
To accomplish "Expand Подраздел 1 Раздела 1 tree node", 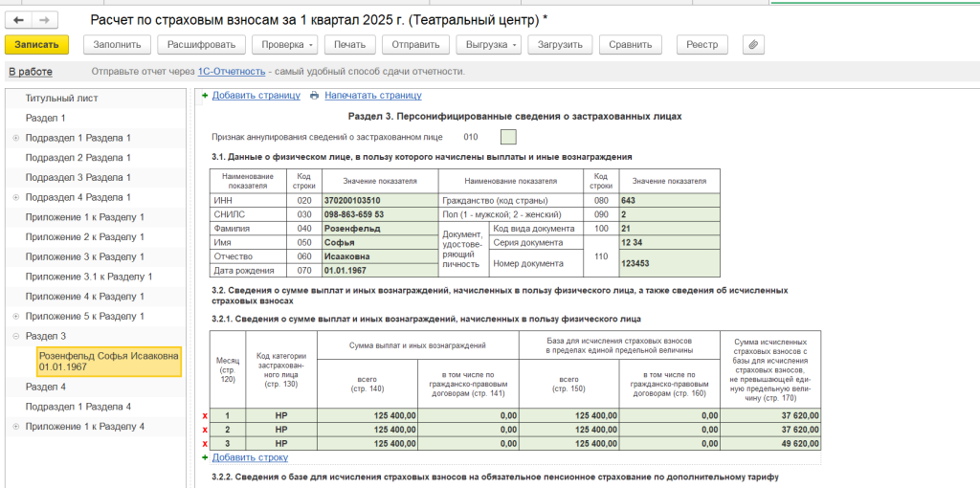I will click(15, 138).
